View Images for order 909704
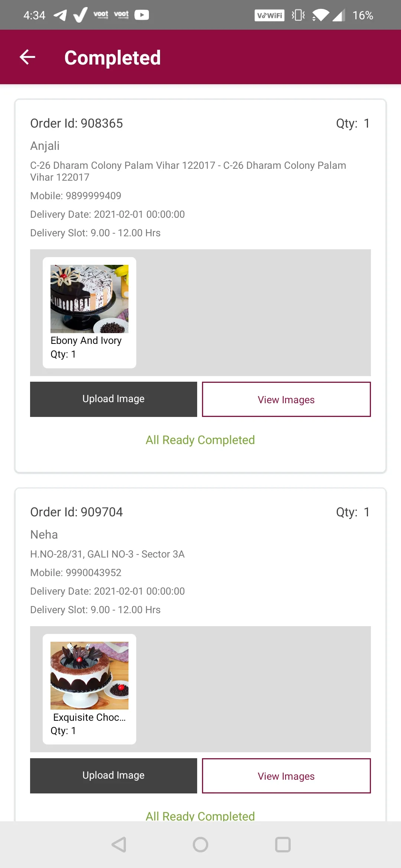 [x=286, y=776]
